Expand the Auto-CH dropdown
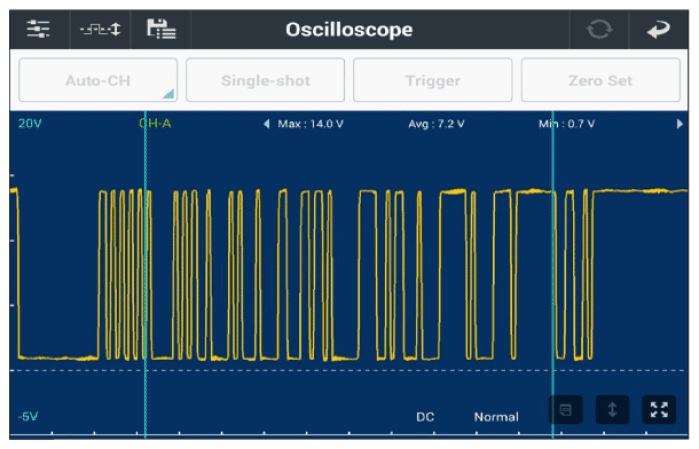This screenshot has width=699, height=449. (98, 80)
